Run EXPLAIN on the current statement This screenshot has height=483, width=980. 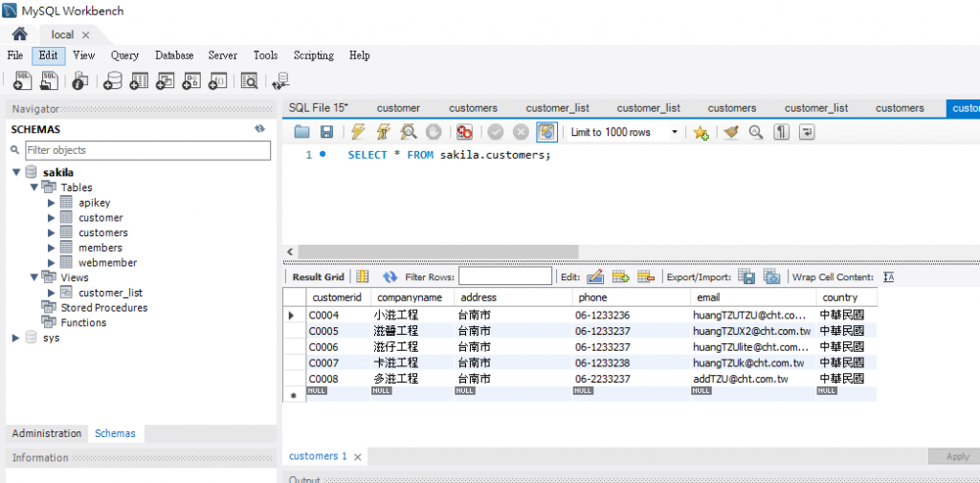click(x=408, y=132)
